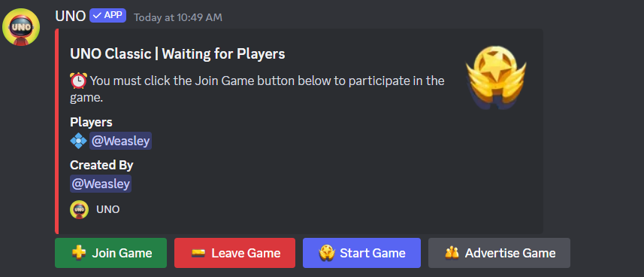Click the small UNO avatar in embed footer
The height and width of the screenshot is (277, 644).
[x=79, y=209]
